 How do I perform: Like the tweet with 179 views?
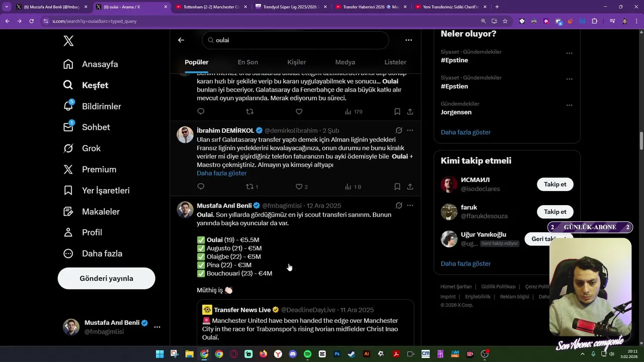click(x=299, y=112)
